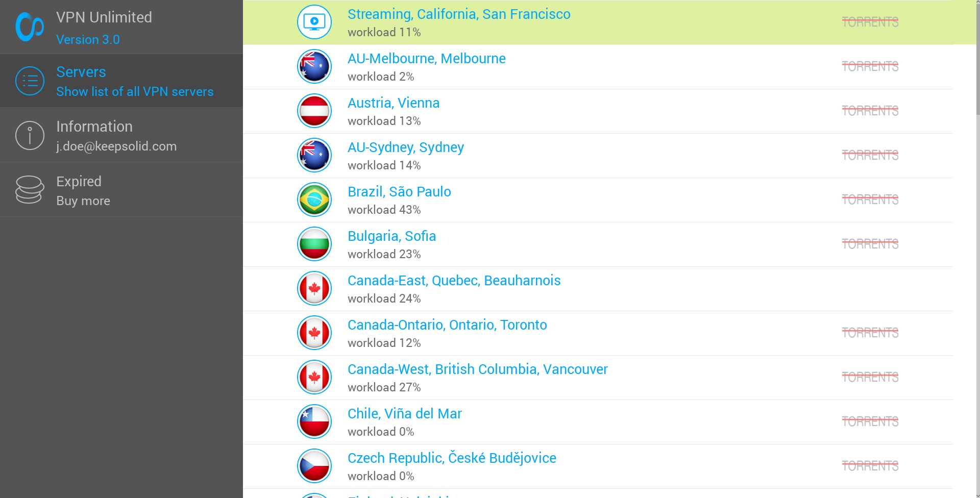This screenshot has width=980, height=498.
Task: Select AU-Melbourne, Melbourne server
Action: [x=426, y=59]
